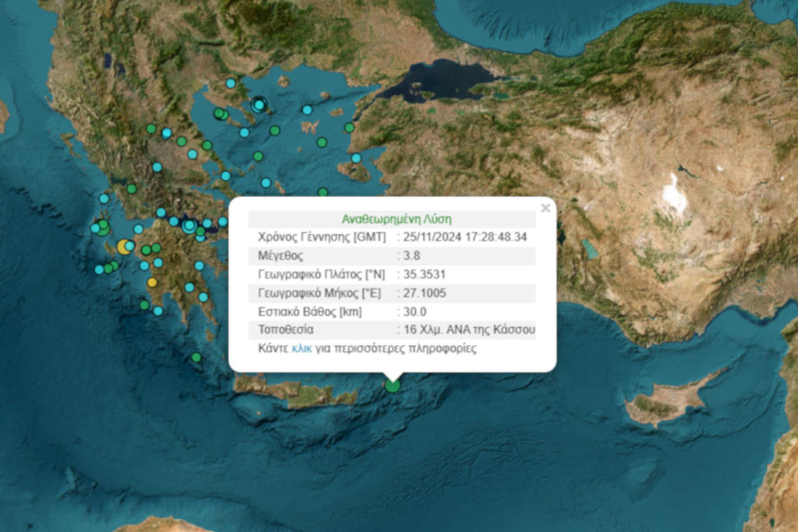Viewport: 798px width, 532px height.
Task: Select the green earthquake marker near Izmir
Action: pyautogui.click(x=348, y=128)
